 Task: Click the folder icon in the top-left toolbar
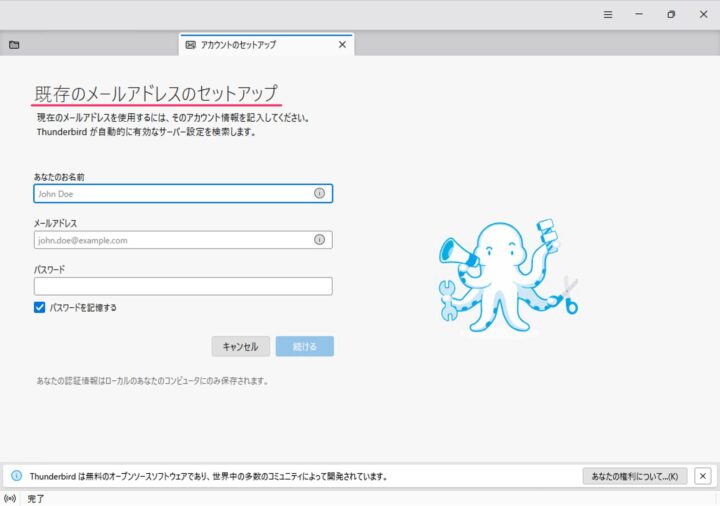point(14,45)
